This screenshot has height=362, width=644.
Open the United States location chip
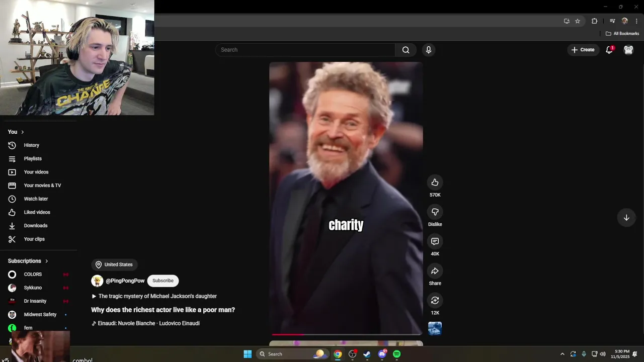point(114,264)
